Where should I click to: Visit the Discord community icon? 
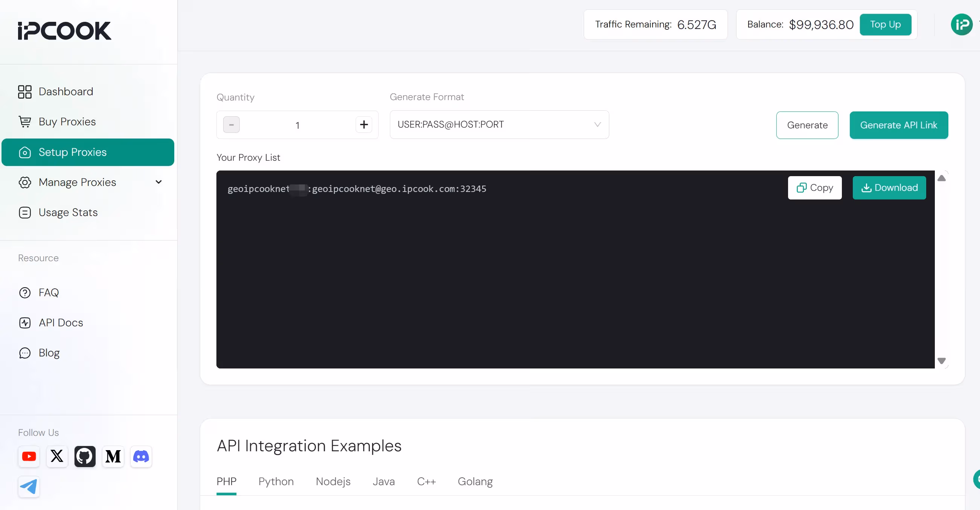click(141, 456)
